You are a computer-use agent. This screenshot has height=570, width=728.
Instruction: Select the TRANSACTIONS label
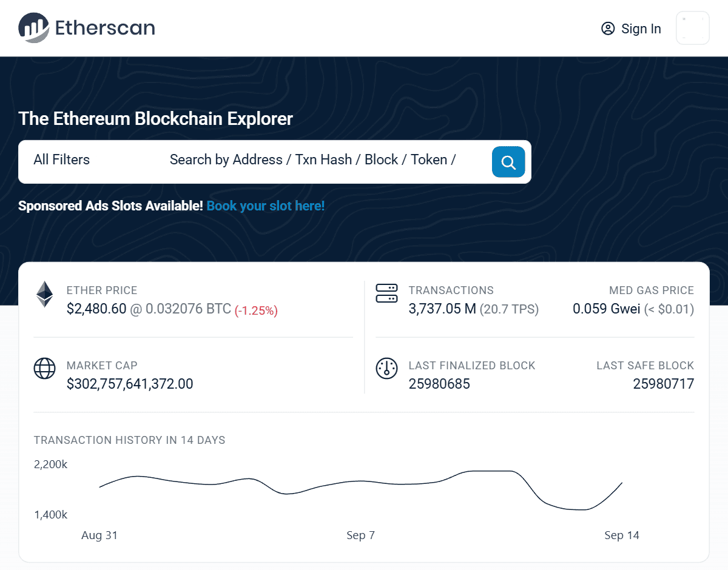pos(451,290)
